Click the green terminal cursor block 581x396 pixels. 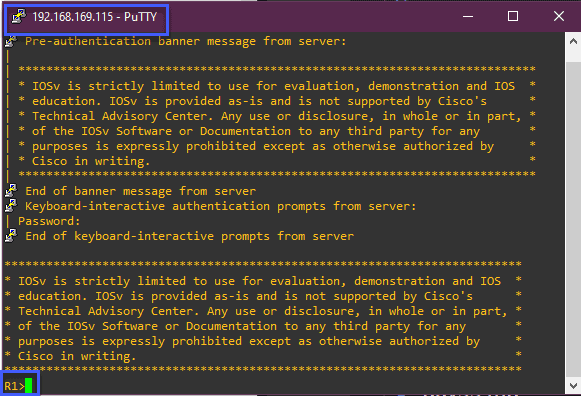click(29, 385)
